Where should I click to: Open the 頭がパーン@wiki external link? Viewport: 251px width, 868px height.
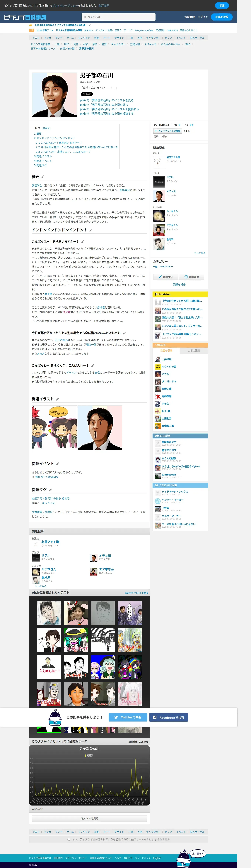(47, 477)
